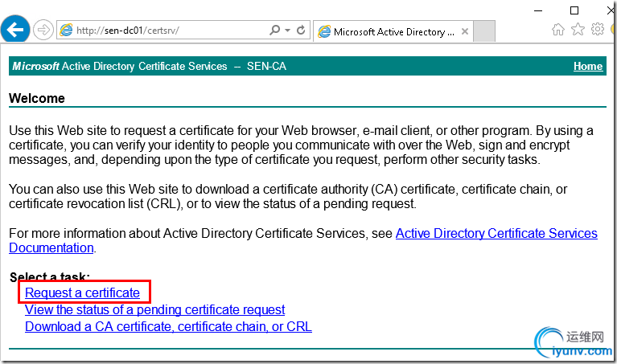This screenshot has width=617, height=364.
Task: Maximize the browser window
Action: [574, 10]
